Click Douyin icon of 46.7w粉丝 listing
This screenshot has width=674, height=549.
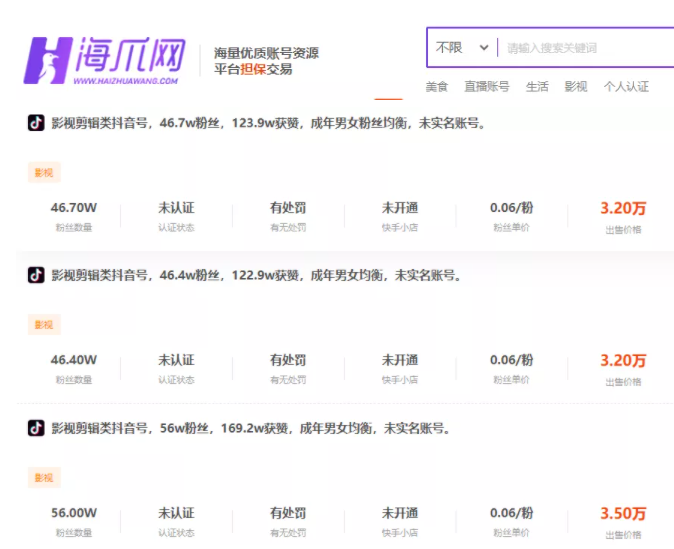click(x=36, y=123)
